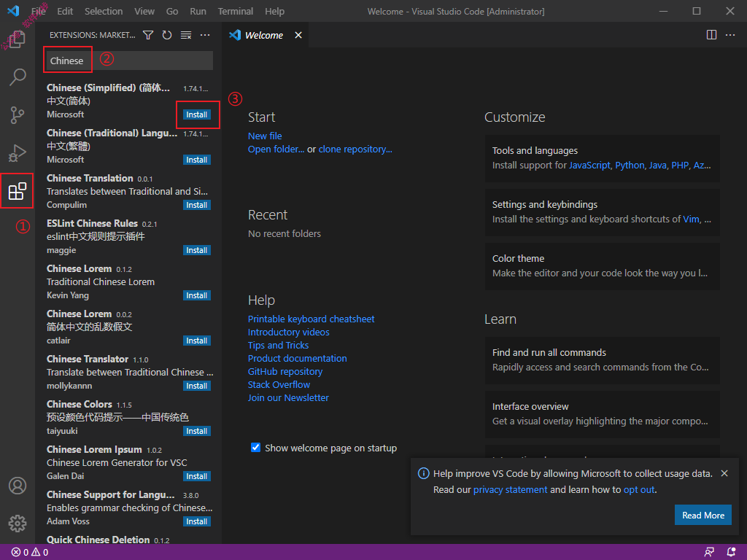Open Find and run all commands card
The height and width of the screenshot is (560, 747).
[x=602, y=360]
